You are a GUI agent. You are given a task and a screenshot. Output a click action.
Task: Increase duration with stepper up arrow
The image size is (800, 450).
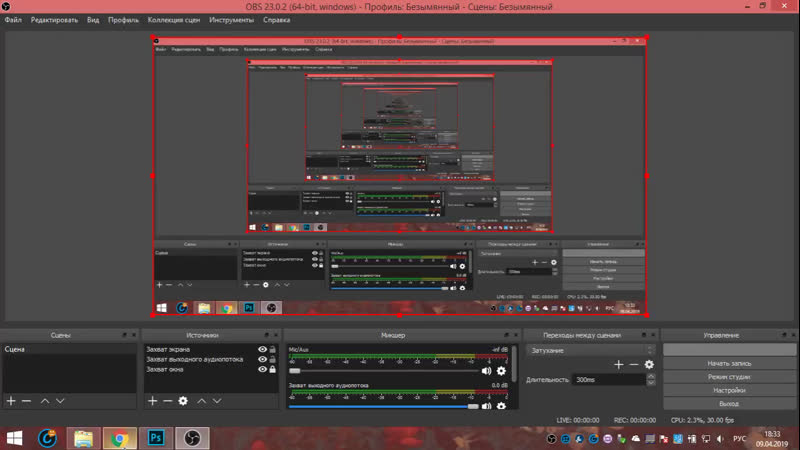point(651,377)
